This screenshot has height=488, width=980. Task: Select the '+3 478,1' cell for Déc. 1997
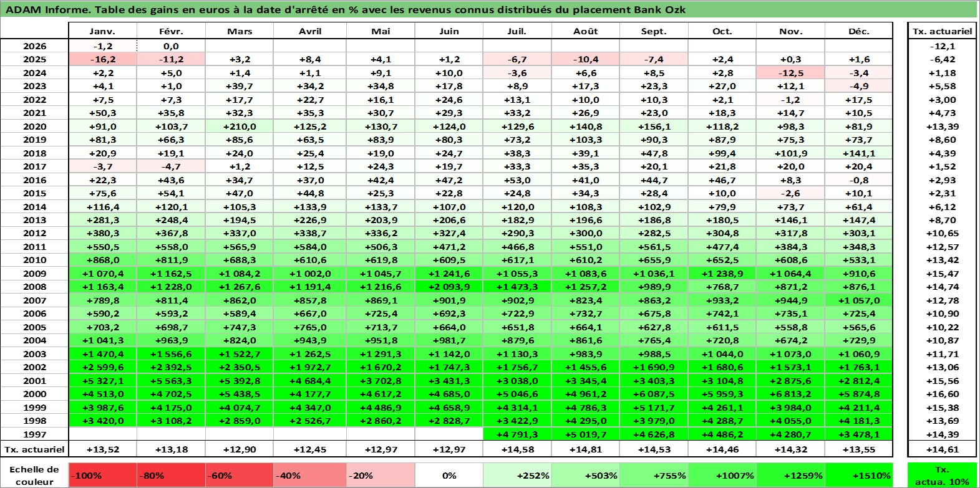(x=859, y=434)
